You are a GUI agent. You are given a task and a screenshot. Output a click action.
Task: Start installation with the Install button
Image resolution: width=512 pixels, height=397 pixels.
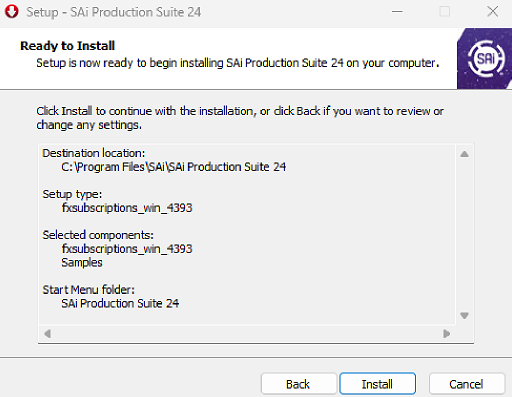pyautogui.click(x=377, y=384)
